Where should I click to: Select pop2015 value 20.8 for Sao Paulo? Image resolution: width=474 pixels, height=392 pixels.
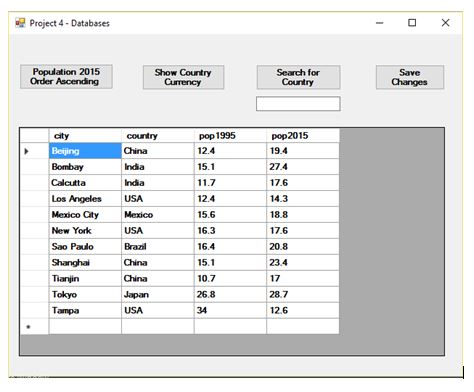303,247
